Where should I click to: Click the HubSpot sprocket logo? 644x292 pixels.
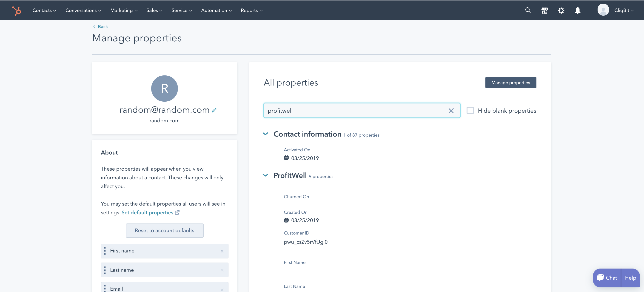(x=17, y=11)
